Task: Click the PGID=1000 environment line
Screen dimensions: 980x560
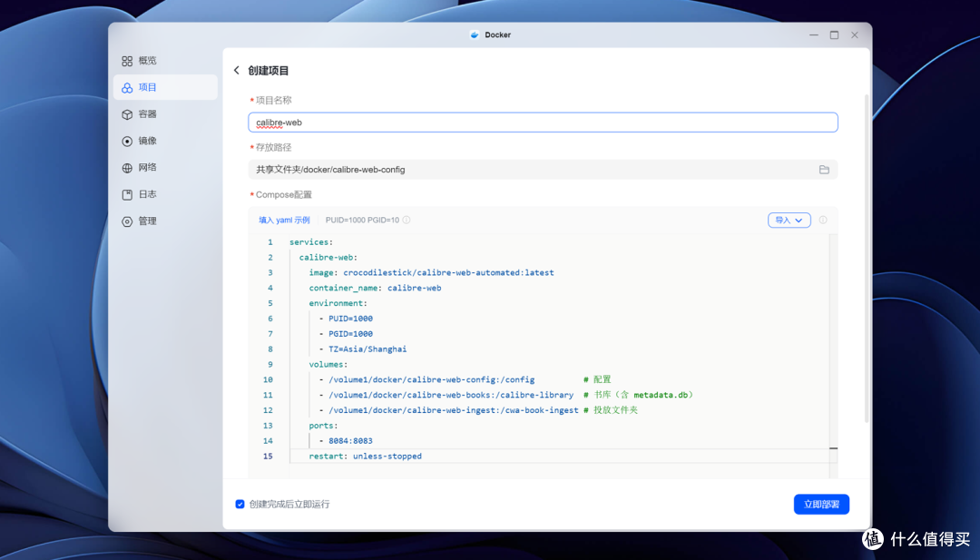Action: click(x=346, y=334)
